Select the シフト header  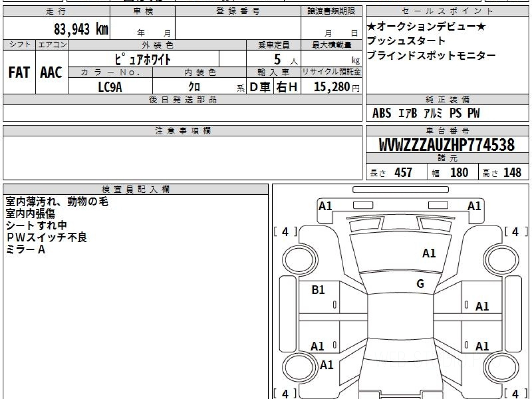pos(19,45)
